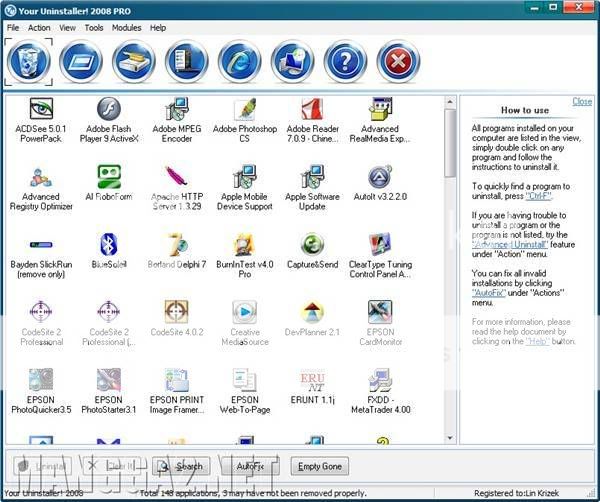This screenshot has height=502, width=600.
Task: Select Adobe Flash Player 9 ActiveX icon
Action: pyautogui.click(x=109, y=109)
